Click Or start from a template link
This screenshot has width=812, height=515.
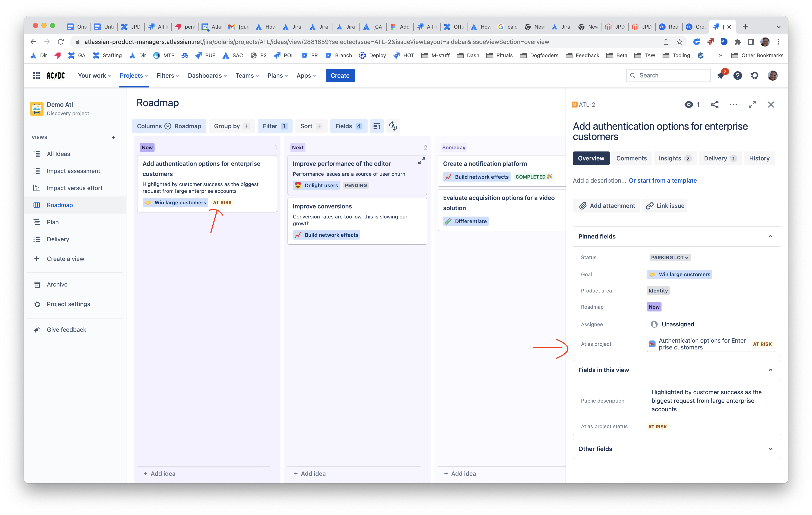click(663, 180)
